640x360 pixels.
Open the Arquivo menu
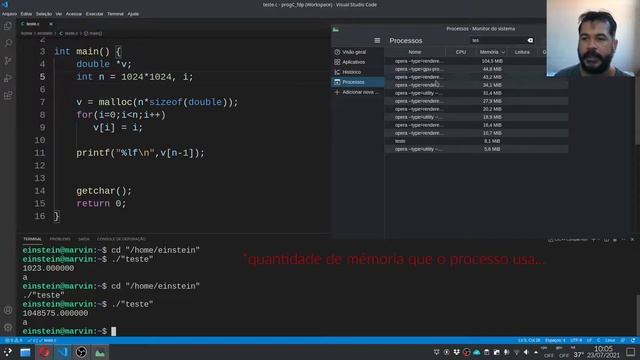9,14
